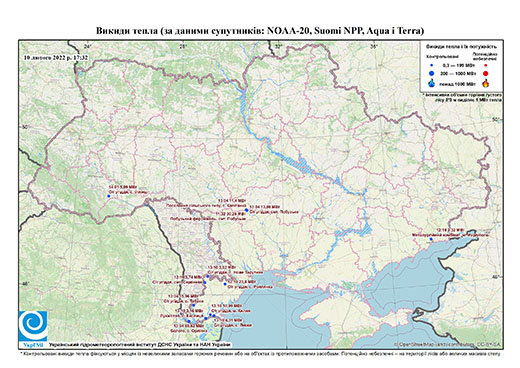Click the map title heading text
The height and width of the screenshot is (368, 520).
click(x=260, y=31)
